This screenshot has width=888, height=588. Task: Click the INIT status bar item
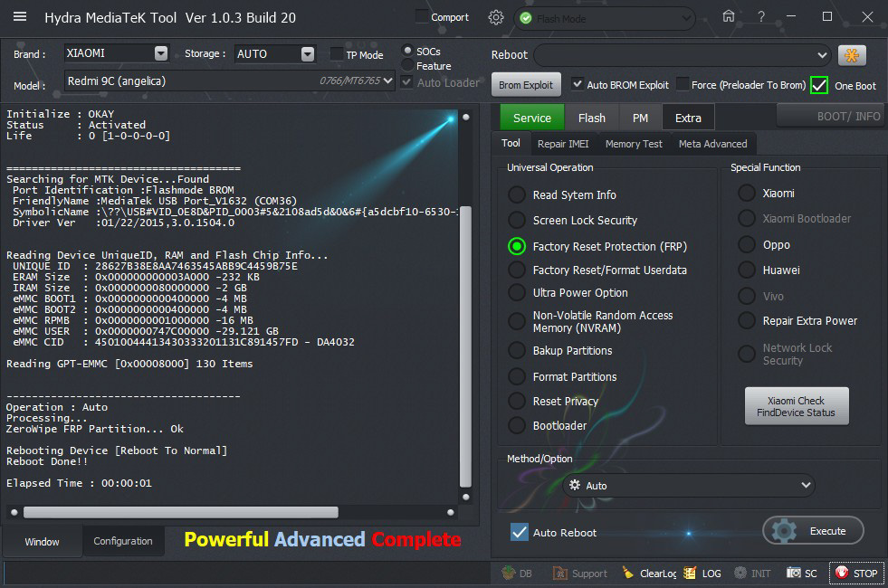pos(752,574)
